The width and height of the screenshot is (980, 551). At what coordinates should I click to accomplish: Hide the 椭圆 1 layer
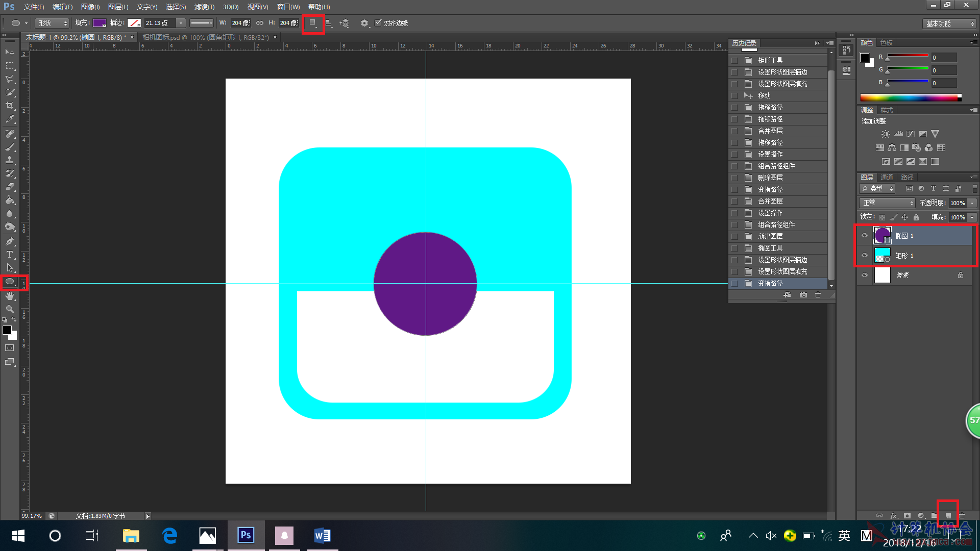[865, 236]
